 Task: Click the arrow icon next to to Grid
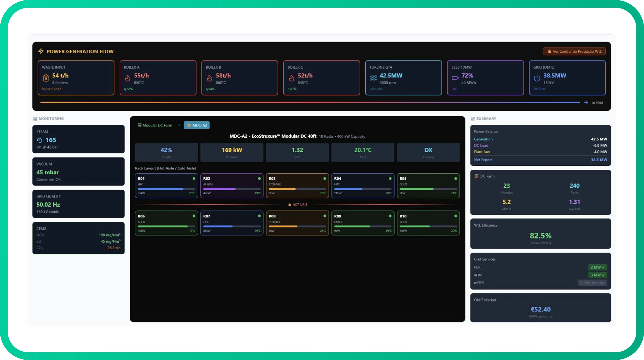[x=586, y=103]
